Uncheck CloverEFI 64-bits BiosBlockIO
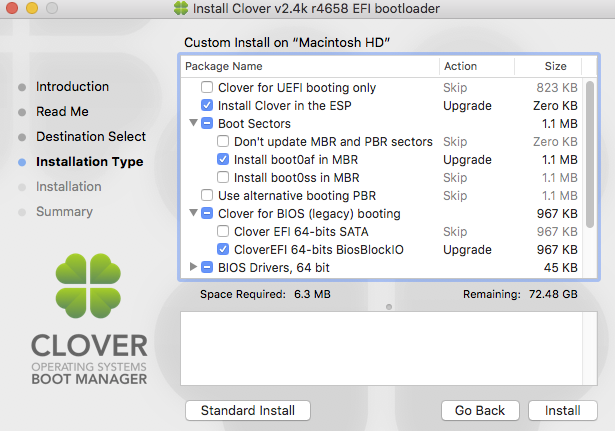Image resolution: width=615 pixels, height=431 pixels. click(x=223, y=249)
